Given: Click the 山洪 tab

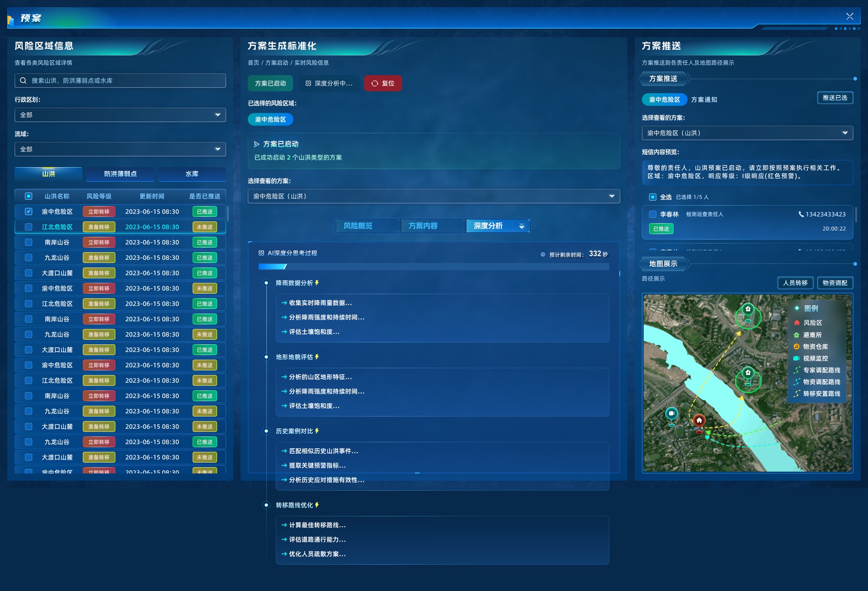Looking at the screenshot, I should click(48, 174).
